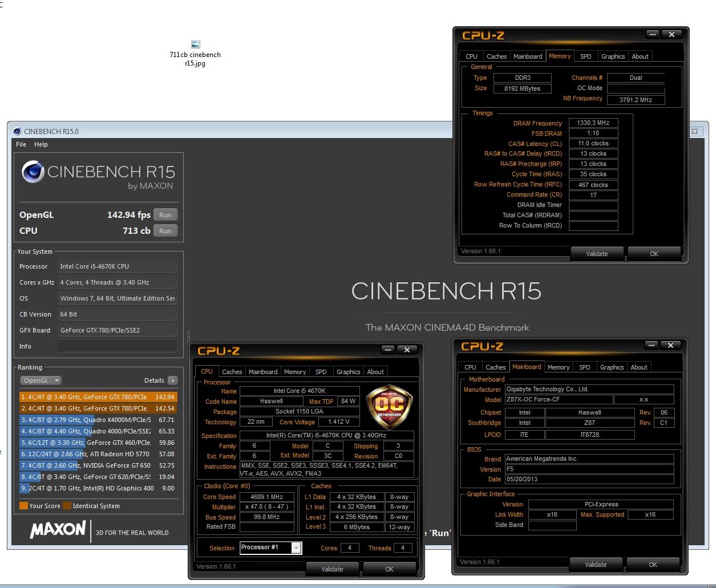Click the motherboard Model field Z87X-OC Force-CF
The width and height of the screenshot is (716, 588).
coord(559,400)
